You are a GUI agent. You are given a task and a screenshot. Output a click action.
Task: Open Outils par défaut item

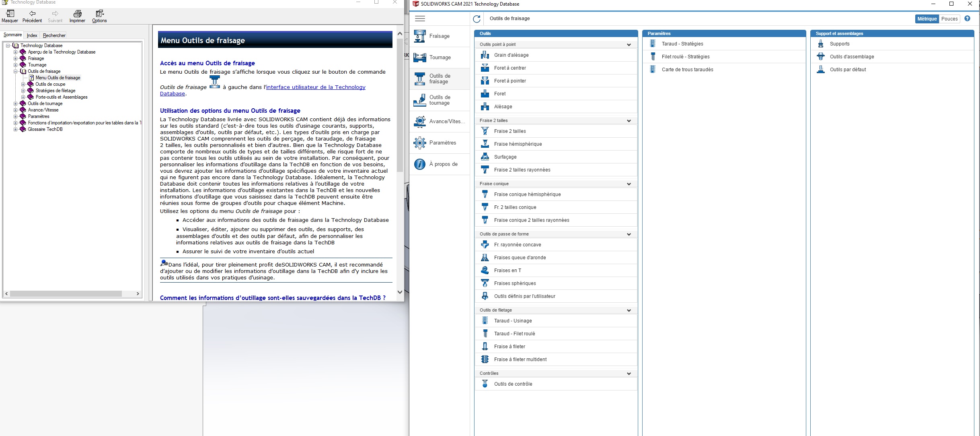(x=892, y=70)
